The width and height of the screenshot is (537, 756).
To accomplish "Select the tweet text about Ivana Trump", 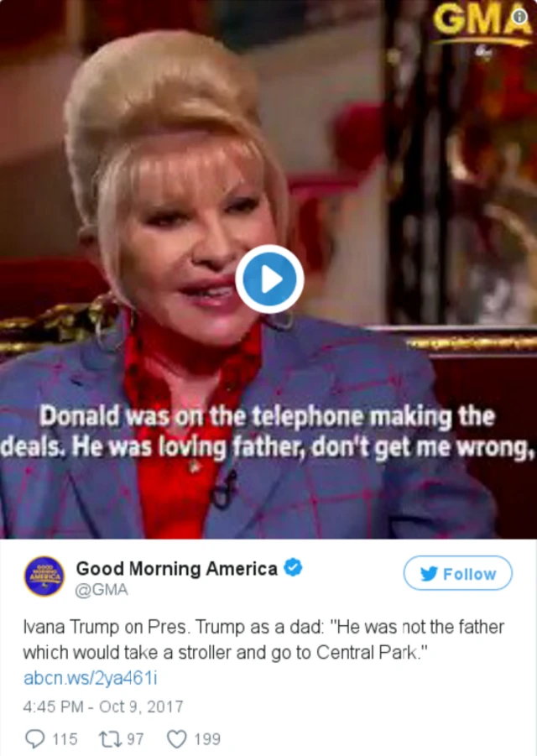I will [x=263, y=639].
